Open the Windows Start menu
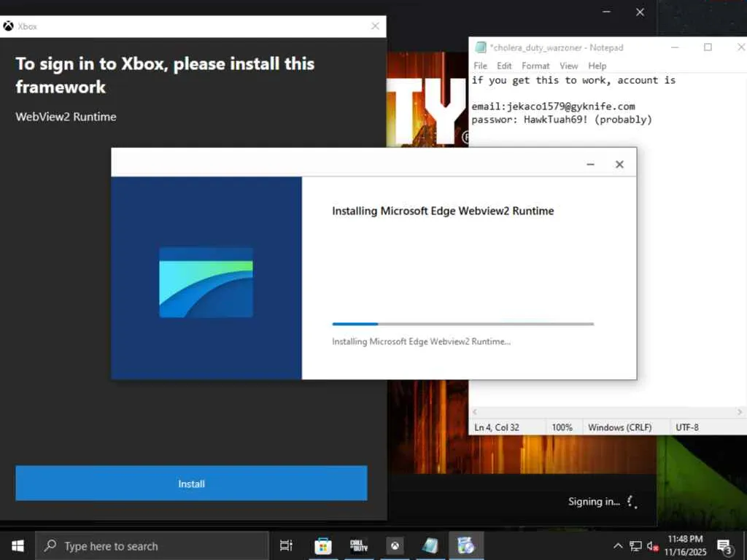Viewport: 747px width, 560px height. coord(18,545)
